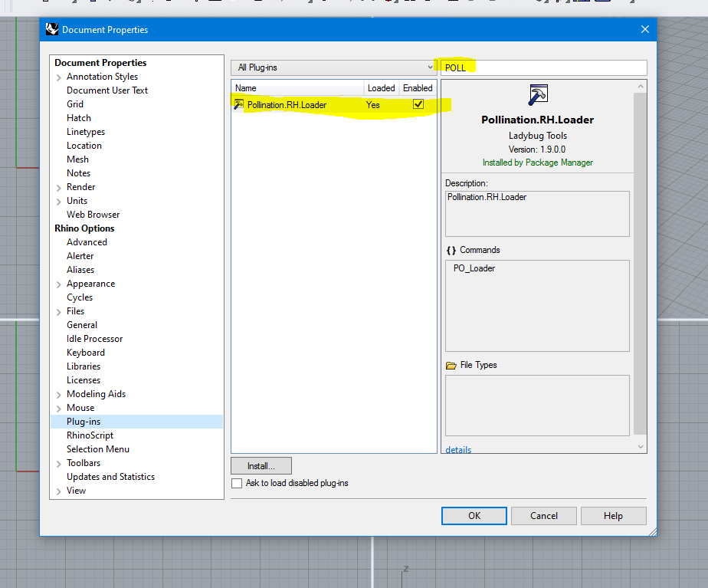Image resolution: width=708 pixels, height=588 pixels.
Task: Sort by the Enabled column header
Action: (418, 88)
